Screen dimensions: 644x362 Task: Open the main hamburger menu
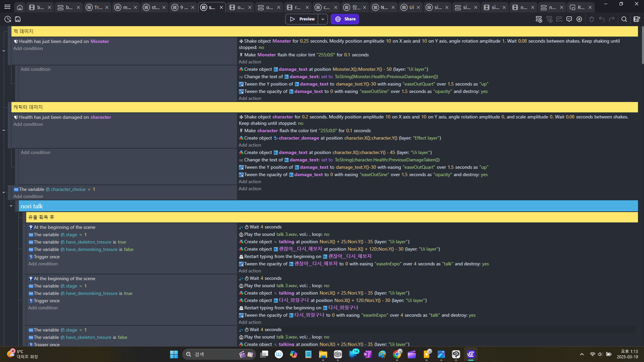[7, 7]
